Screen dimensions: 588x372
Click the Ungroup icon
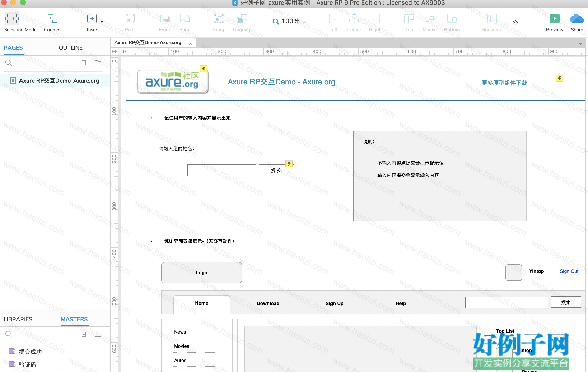[x=242, y=19]
